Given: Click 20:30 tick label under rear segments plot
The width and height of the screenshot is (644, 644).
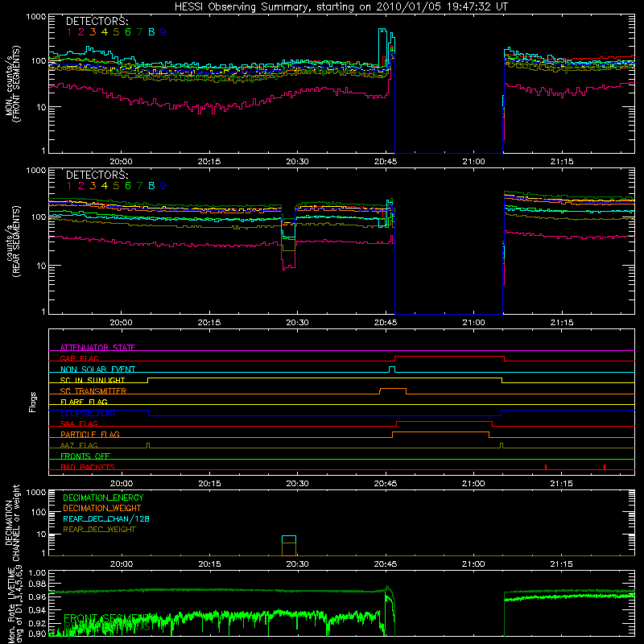Looking at the screenshot, I should point(297,323).
